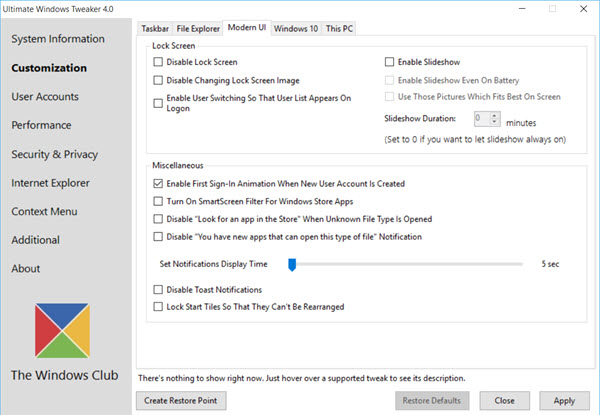
Task: Minimize the Ultimate Windows Tweaker window
Action: tap(522, 9)
